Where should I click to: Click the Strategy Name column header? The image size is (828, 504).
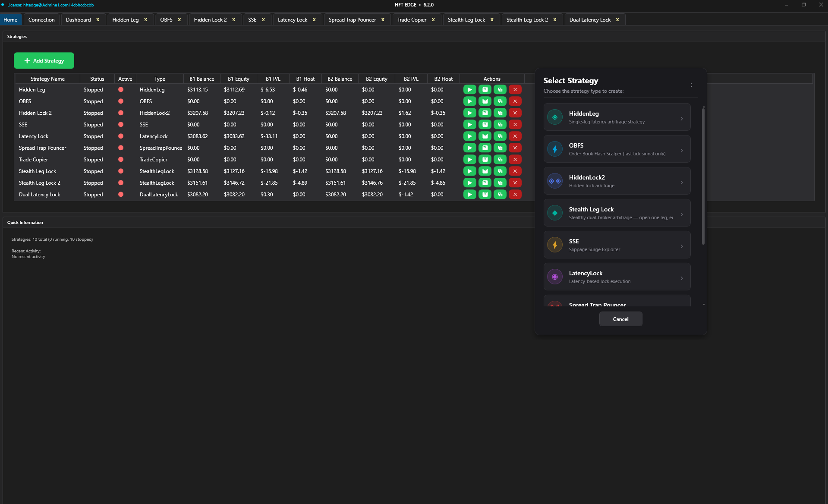point(47,79)
